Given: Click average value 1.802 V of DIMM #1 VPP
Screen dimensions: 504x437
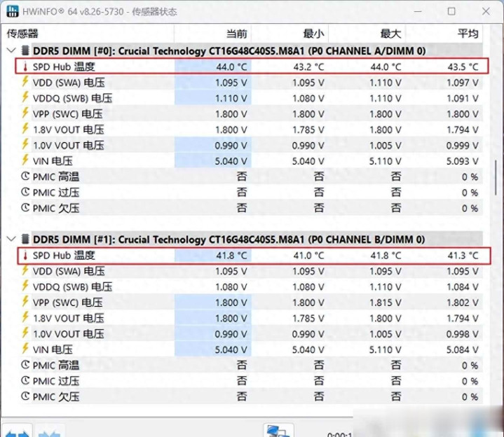Looking at the screenshot, I should click(x=463, y=303).
